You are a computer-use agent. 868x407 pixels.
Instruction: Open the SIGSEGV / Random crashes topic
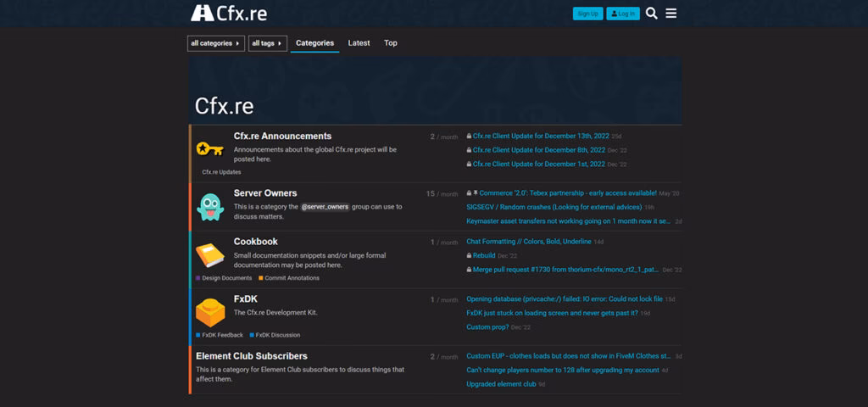pos(554,207)
